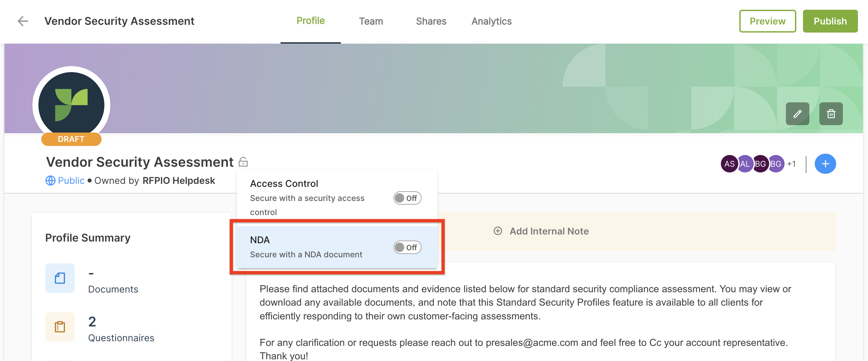The width and height of the screenshot is (868, 361).
Task: Switch to the Shares tab
Action: [x=431, y=21]
